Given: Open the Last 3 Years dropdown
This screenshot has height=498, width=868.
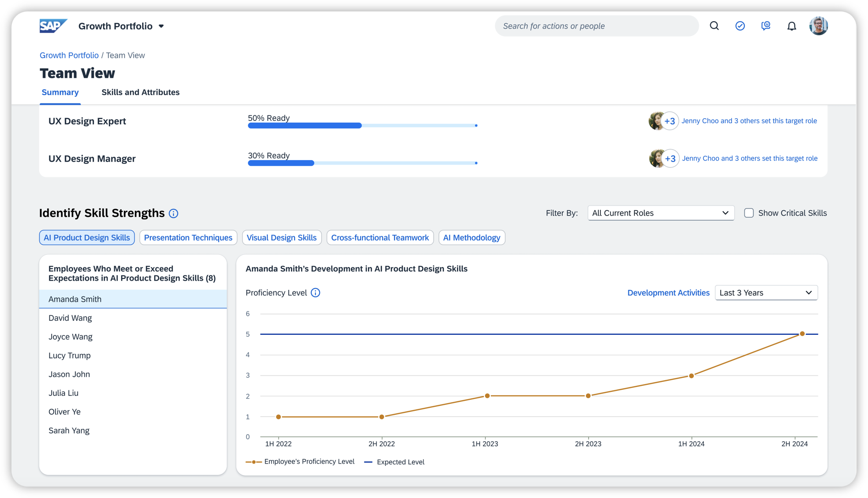Looking at the screenshot, I should (766, 293).
